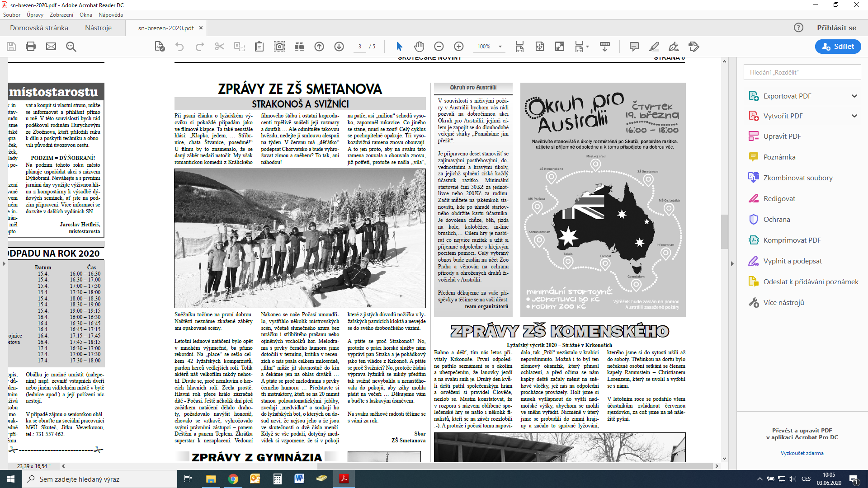868x488 pixels.
Task: Open the Nápověda menu
Action: pyautogui.click(x=111, y=15)
